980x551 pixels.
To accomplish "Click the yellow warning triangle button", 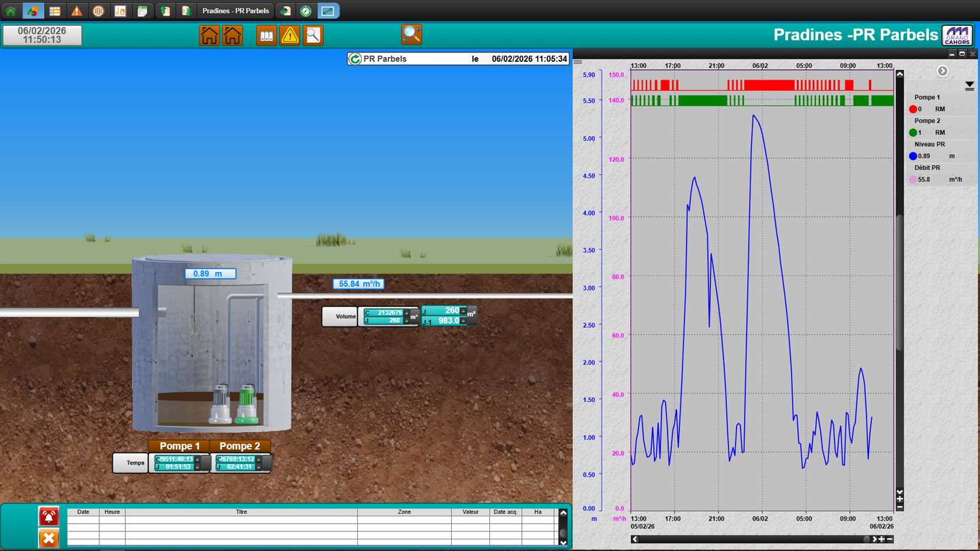I will [x=290, y=35].
